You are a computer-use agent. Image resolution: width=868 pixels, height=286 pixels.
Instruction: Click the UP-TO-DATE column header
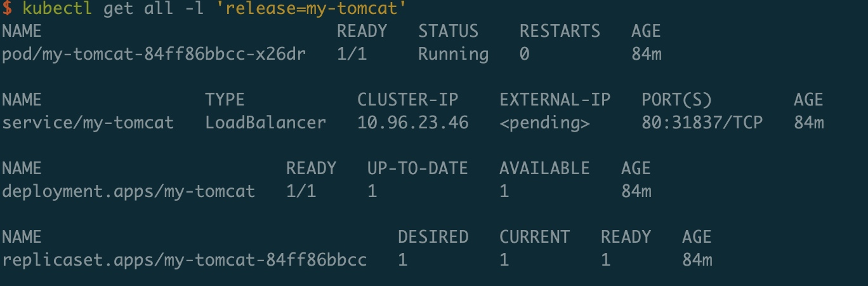(x=418, y=169)
